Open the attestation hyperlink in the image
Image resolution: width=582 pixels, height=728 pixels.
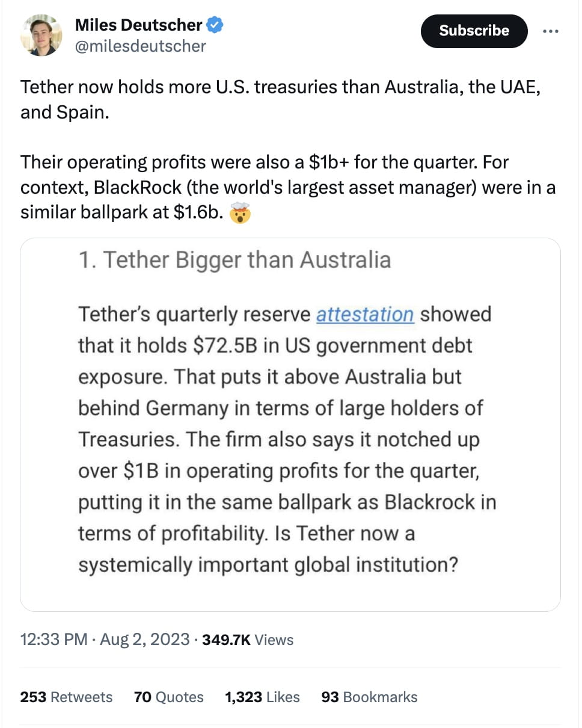365,313
